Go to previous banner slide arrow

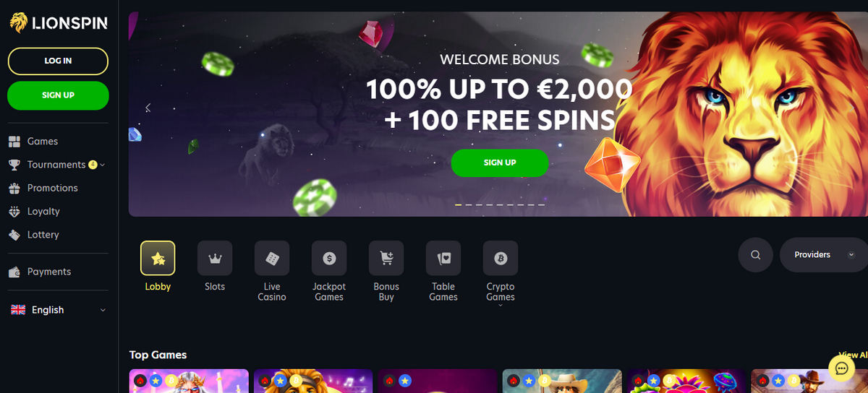click(148, 108)
